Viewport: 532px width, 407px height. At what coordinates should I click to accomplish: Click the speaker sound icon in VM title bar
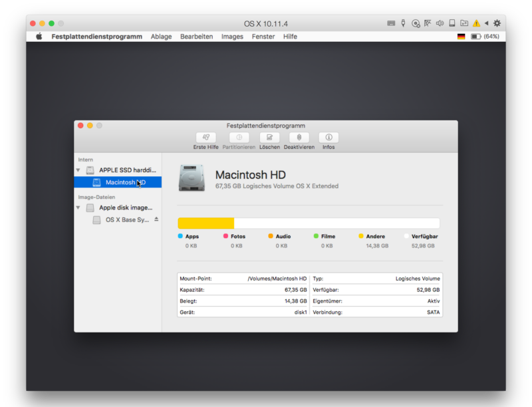pos(440,23)
